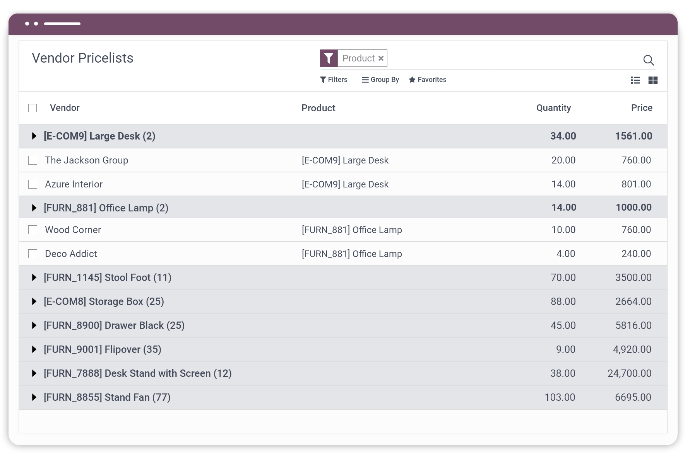The width and height of the screenshot is (690, 475).
Task: Open the Group By menu
Action: point(380,80)
